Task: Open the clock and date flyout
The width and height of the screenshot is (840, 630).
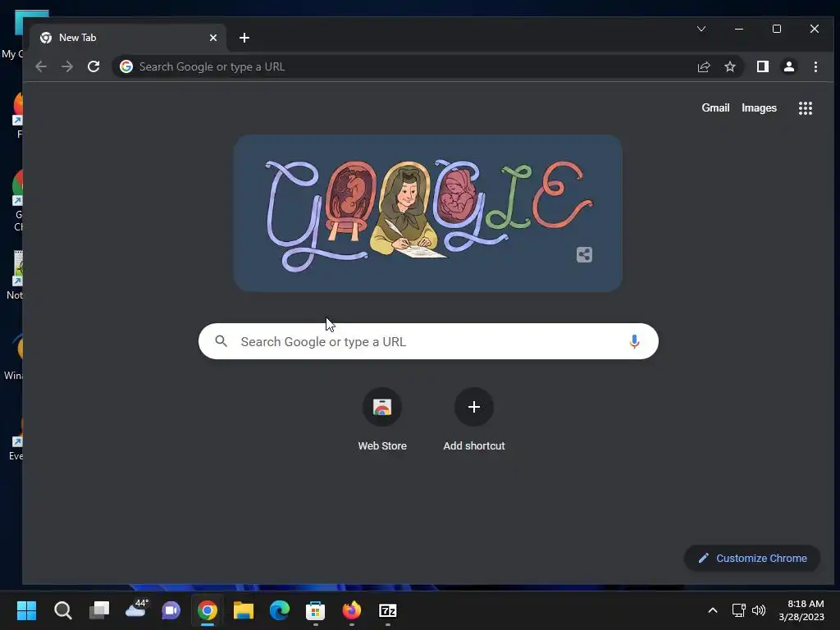Action: point(801,610)
